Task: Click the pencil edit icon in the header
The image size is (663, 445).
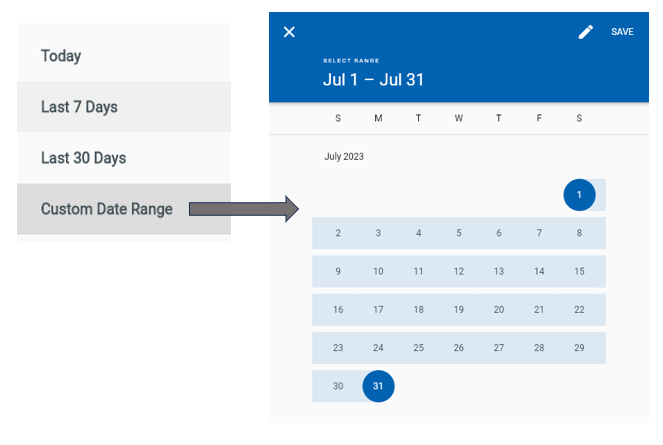Action: tap(586, 32)
